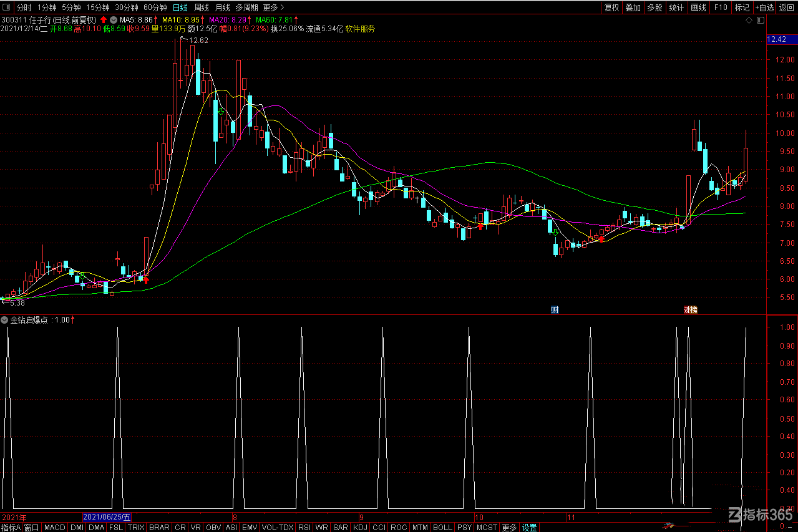Image resolution: width=798 pixels, height=532 pixels.
Task: Switch sub-indicator to ROC
Action: (399, 527)
